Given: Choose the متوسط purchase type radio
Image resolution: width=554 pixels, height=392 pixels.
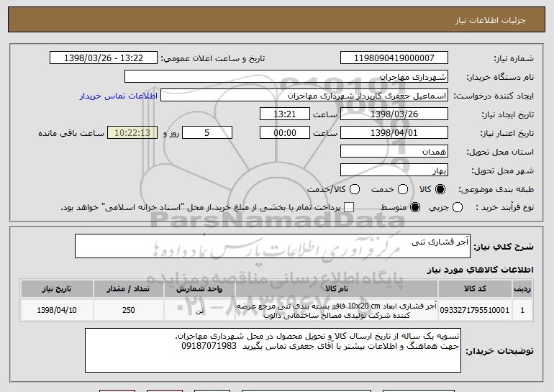Looking at the screenshot, I should [415, 207].
